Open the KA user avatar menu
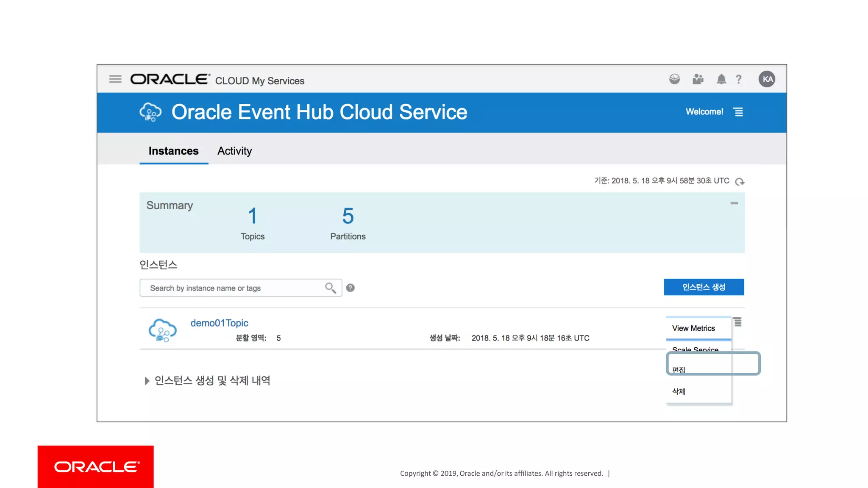The height and width of the screenshot is (488, 868). pos(767,79)
